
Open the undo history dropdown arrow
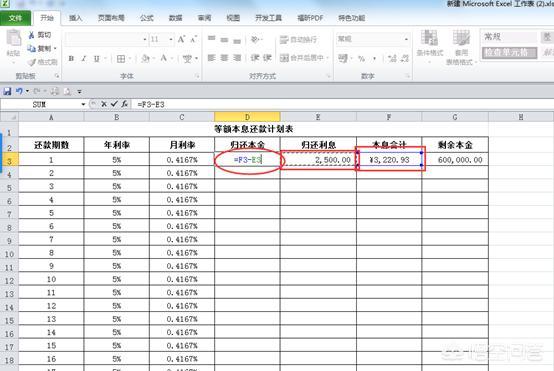27,92
